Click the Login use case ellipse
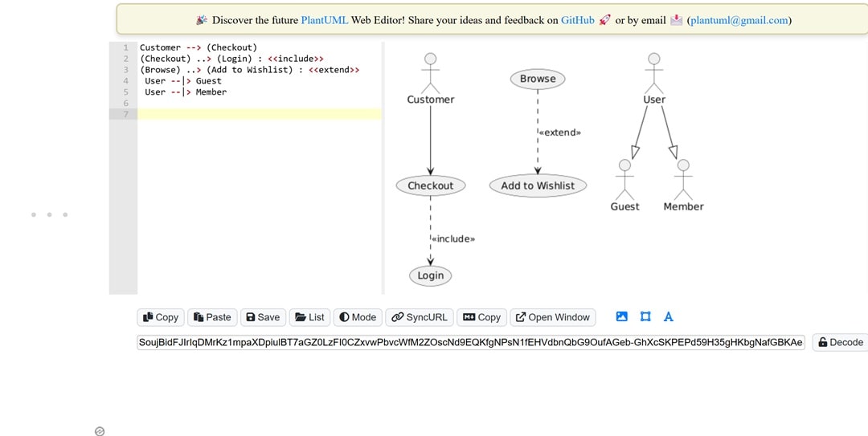The width and height of the screenshot is (868, 436). [x=431, y=275]
